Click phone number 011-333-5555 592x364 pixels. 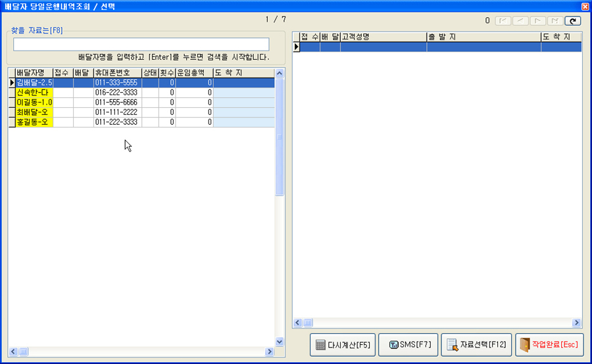coord(116,83)
